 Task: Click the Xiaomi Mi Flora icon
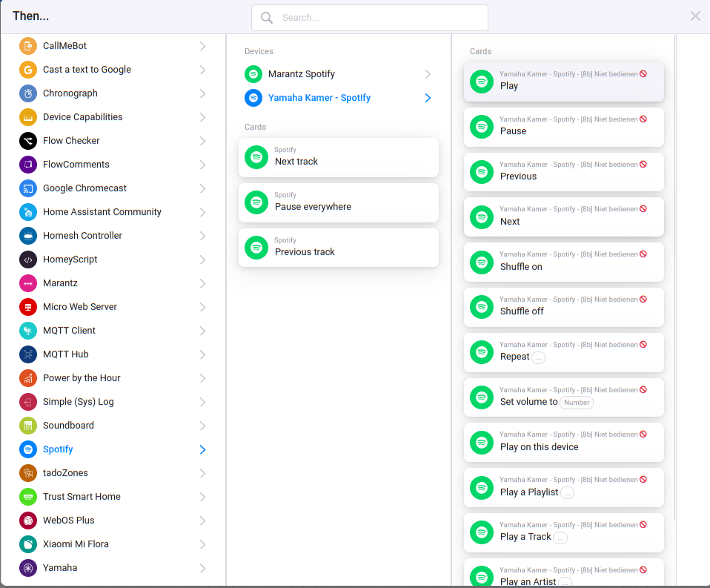point(28,544)
